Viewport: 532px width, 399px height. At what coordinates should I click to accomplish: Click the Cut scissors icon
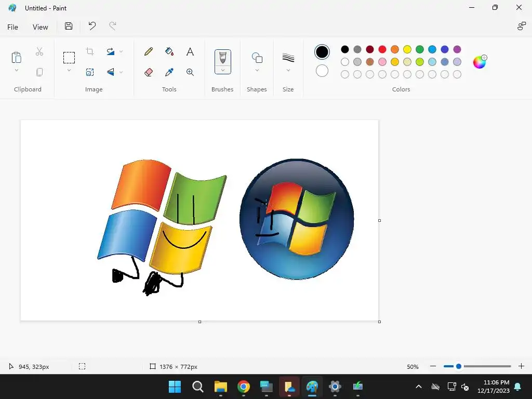pos(39,51)
